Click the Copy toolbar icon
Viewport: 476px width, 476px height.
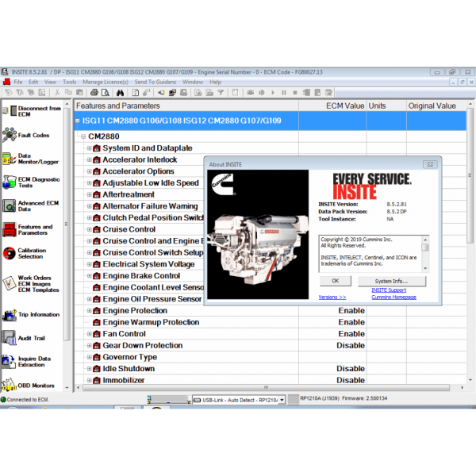point(68,93)
